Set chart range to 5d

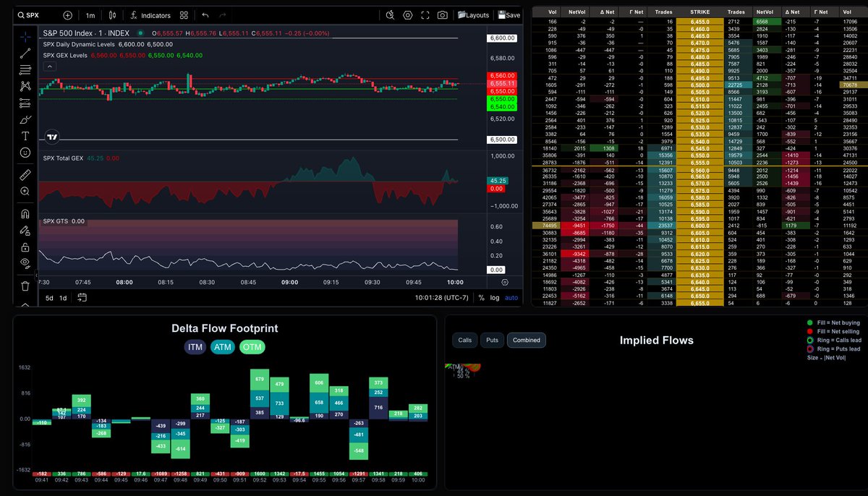[49, 297]
